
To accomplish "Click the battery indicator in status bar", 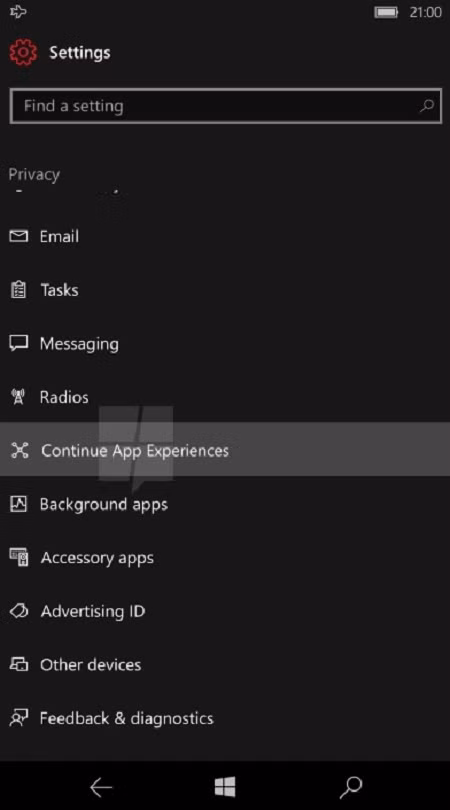I will [386, 12].
